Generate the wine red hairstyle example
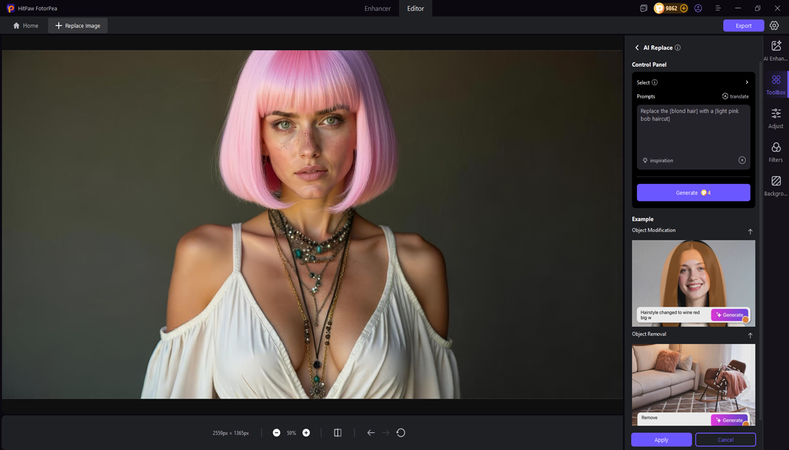 click(730, 315)
